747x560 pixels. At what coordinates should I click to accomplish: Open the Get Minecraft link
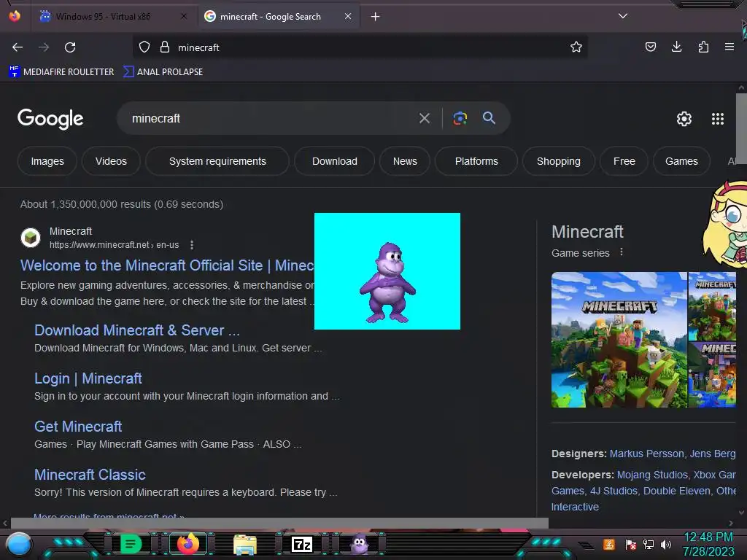pos(78,426)
